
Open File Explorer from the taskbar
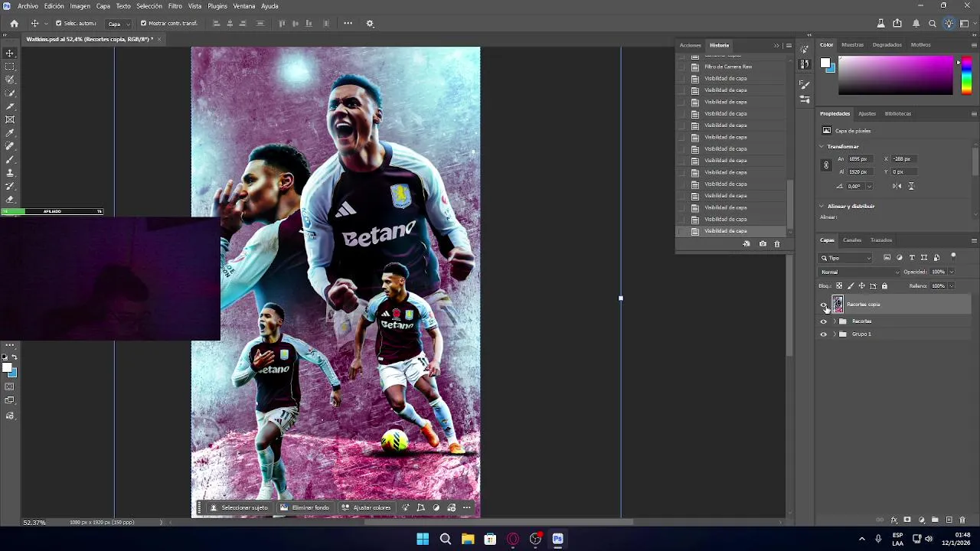pos(468,539)
